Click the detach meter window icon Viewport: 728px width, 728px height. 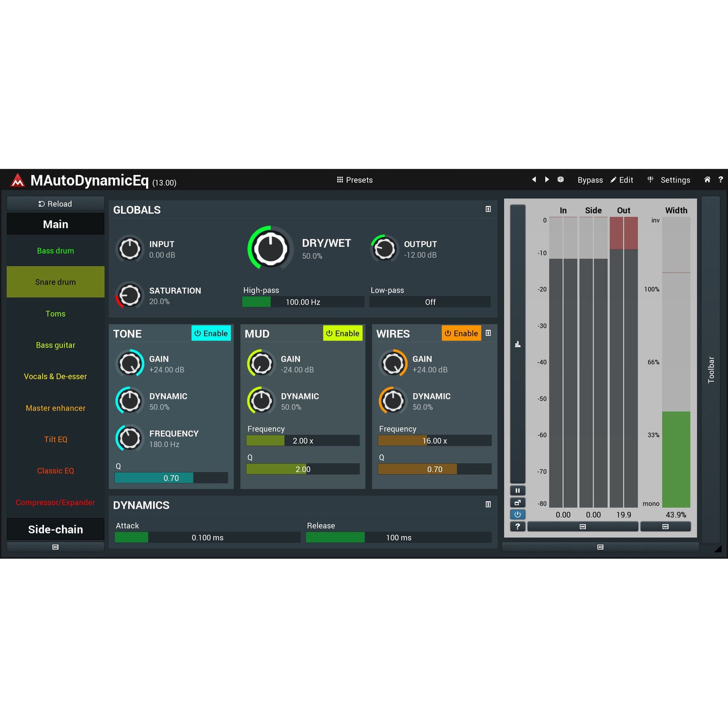click(517, 503)
